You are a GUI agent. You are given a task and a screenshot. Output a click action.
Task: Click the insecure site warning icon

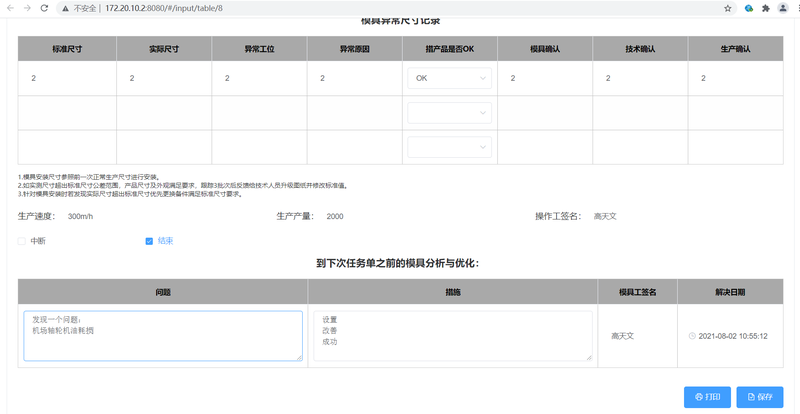click(65, 9)
